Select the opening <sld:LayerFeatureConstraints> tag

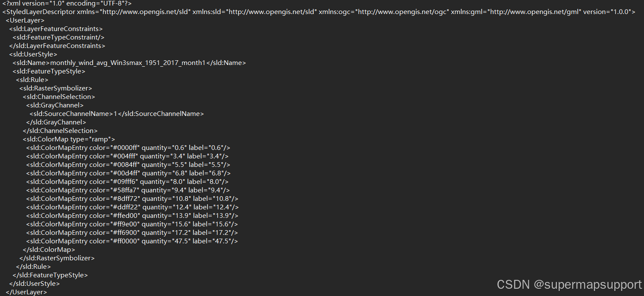pos(56,29)
